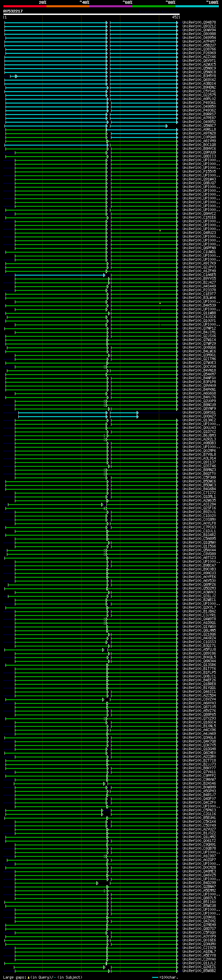Select hit label UniRef100_A9RLL8
The image size is (222, 980).
click(199, 129)
